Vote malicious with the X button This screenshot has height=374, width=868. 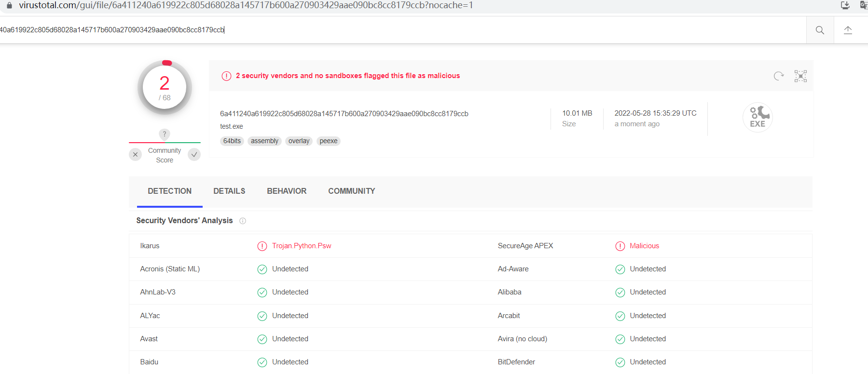[136, 155]
